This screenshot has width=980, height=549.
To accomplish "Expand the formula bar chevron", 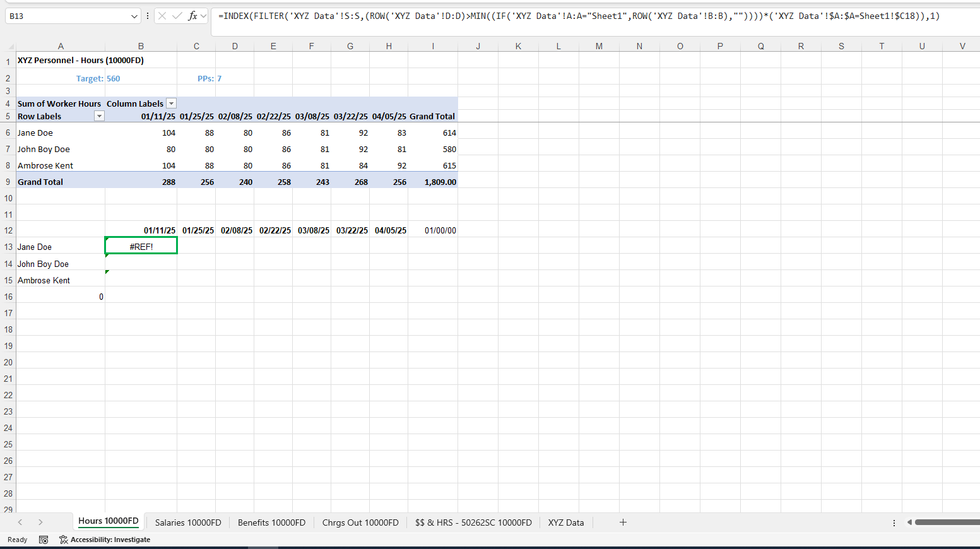I will tap(203, 16).
